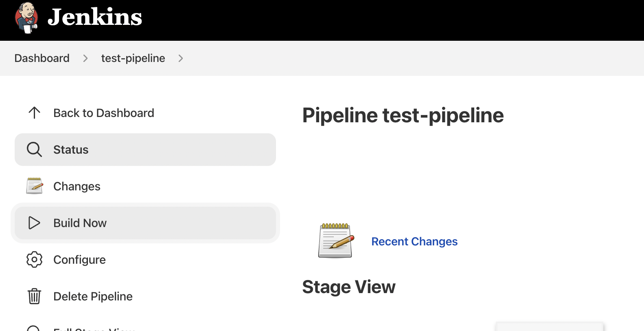
Task: Select Status in the sidebar menu
Action: pyautogui.click(x=70, y=149)
